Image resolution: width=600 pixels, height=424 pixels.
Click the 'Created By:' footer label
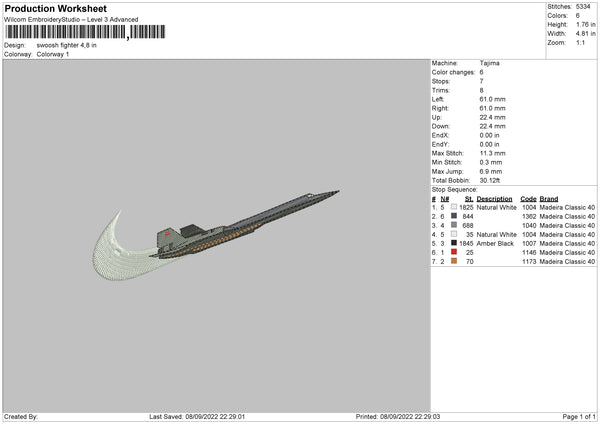point(21,417)
